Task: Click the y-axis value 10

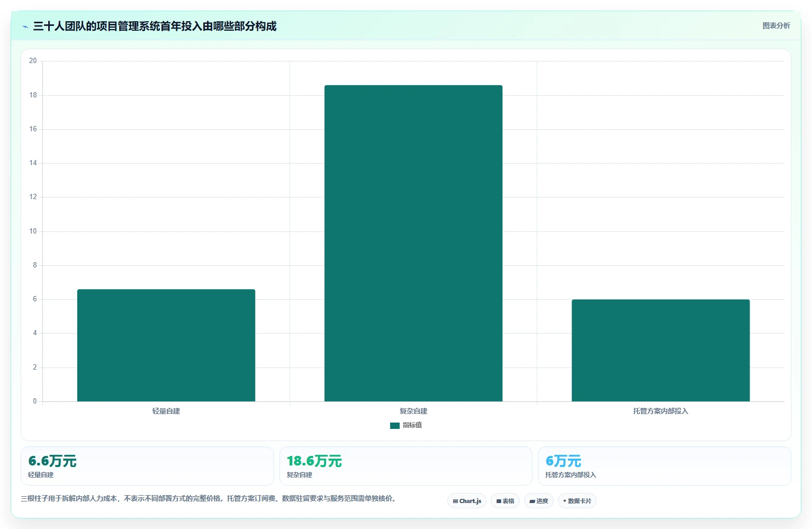Action: (x=33, y=231)
